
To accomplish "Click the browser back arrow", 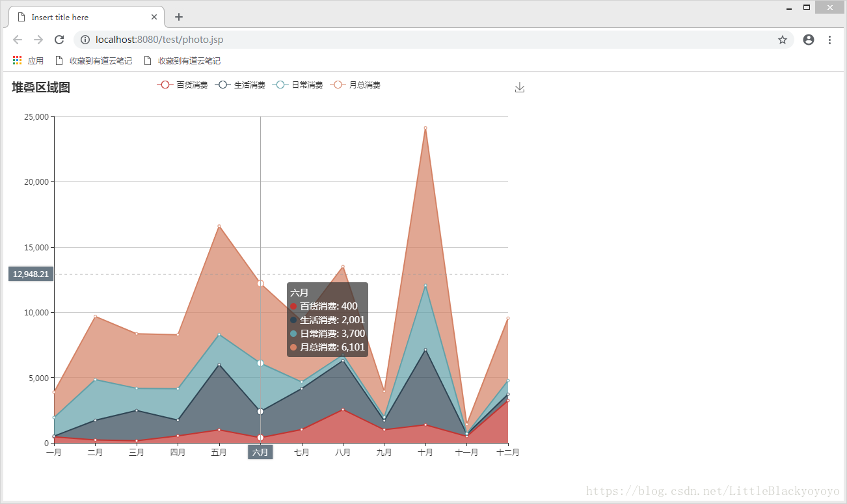I will [18, 40].
